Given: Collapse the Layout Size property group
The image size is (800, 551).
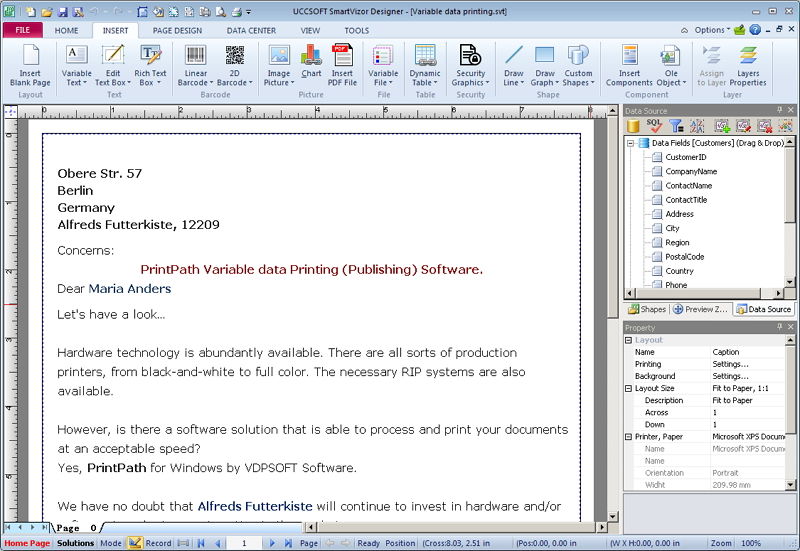Looking at the screenshot, I should (x=629, y=388).
